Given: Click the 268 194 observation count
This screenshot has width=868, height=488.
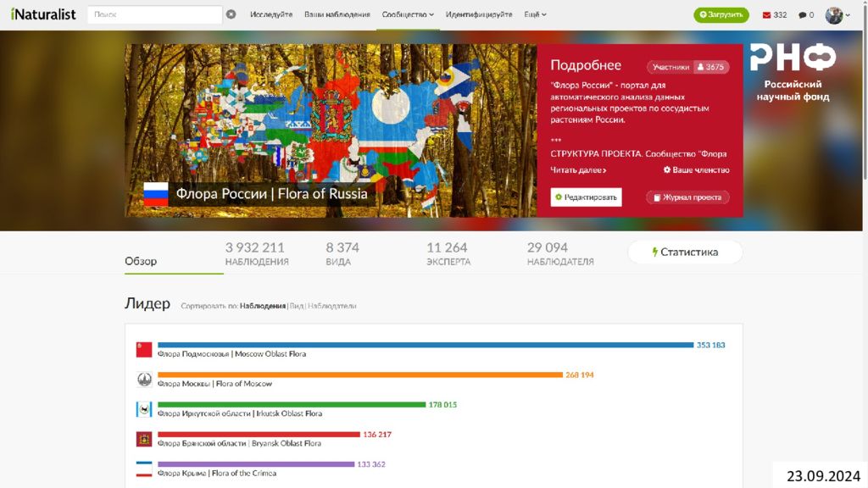Looking at the screenshot, I should (580, 375).
